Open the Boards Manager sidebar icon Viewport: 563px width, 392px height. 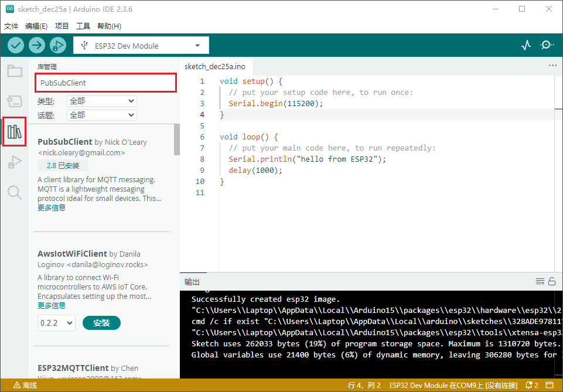15,101
